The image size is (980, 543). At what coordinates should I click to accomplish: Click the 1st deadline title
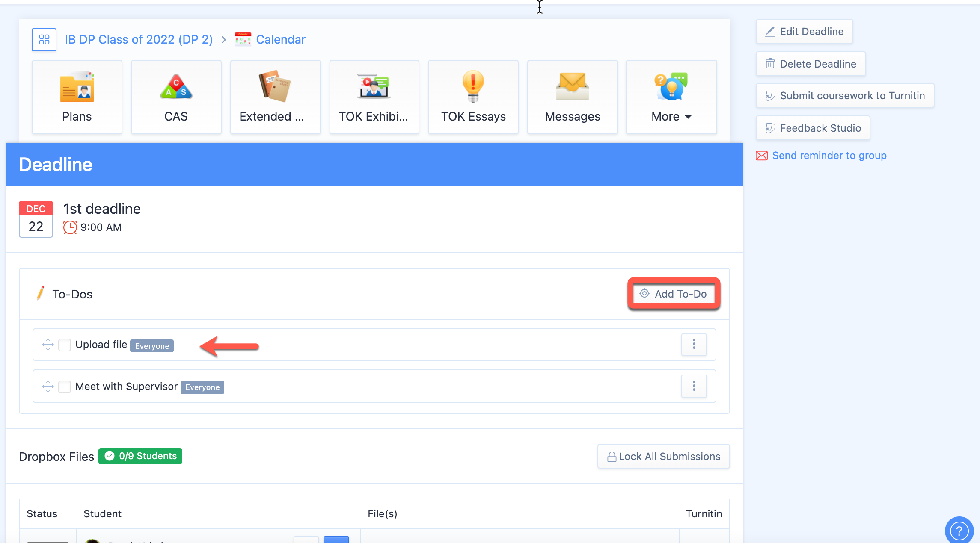pyautogui.click(x=102, y=209)
